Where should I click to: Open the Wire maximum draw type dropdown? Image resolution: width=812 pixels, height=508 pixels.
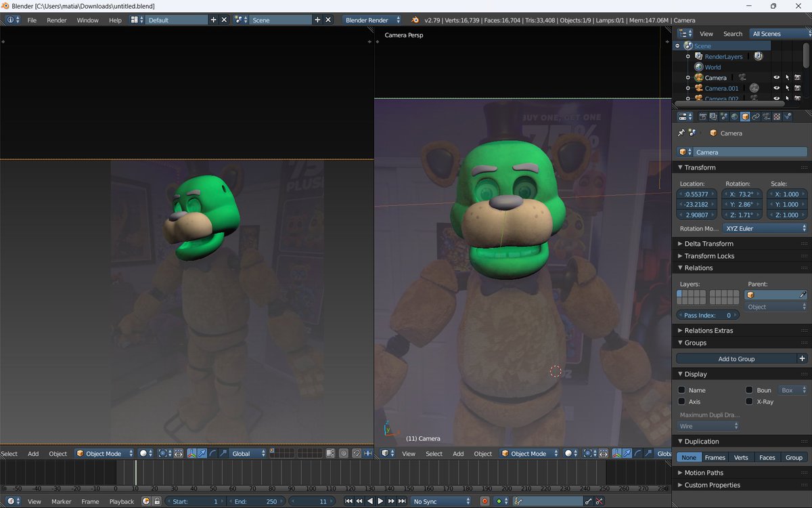pos(708,426)
